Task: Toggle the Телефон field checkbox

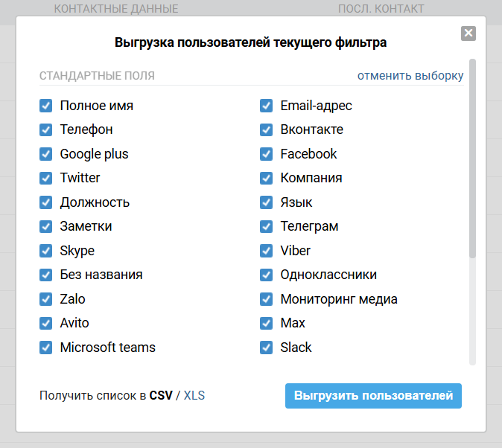Action: coord(46,129)
